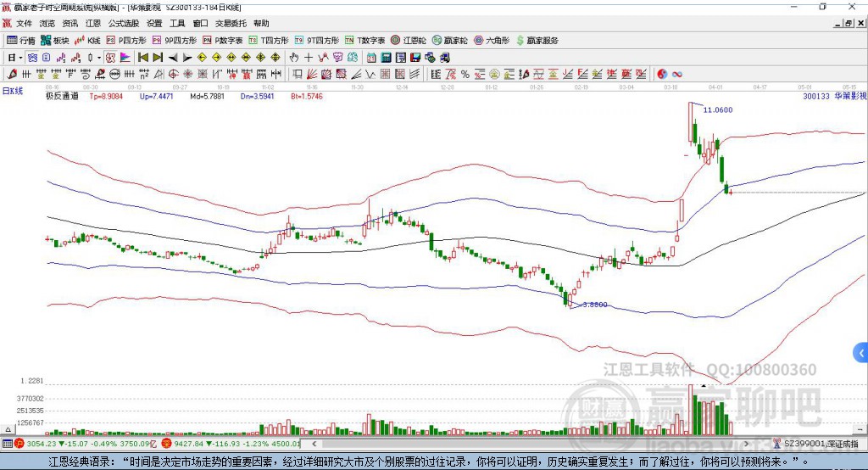The width and height of the screenshot is (868, 470).
Task: Open the 公式选股 menu
Action: pyautogui.click(x=124, y=23)
